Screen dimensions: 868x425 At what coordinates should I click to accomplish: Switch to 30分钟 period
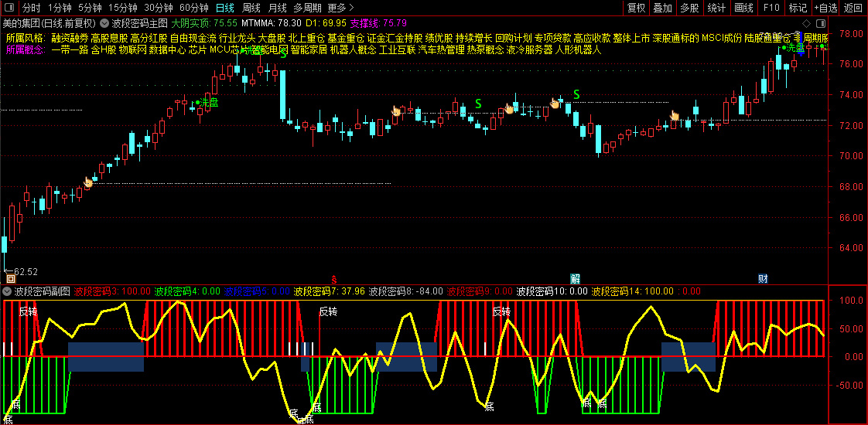[159, 8]
